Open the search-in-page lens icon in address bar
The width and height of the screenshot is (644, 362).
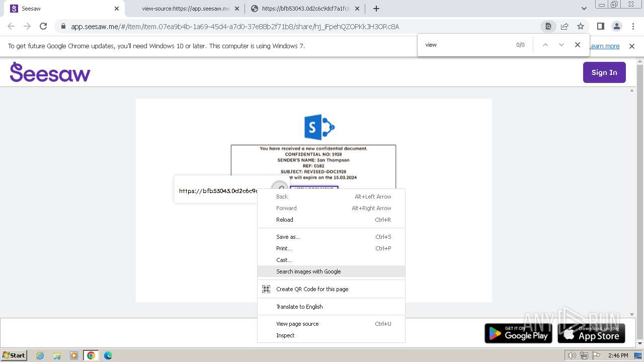click(548, 27)
